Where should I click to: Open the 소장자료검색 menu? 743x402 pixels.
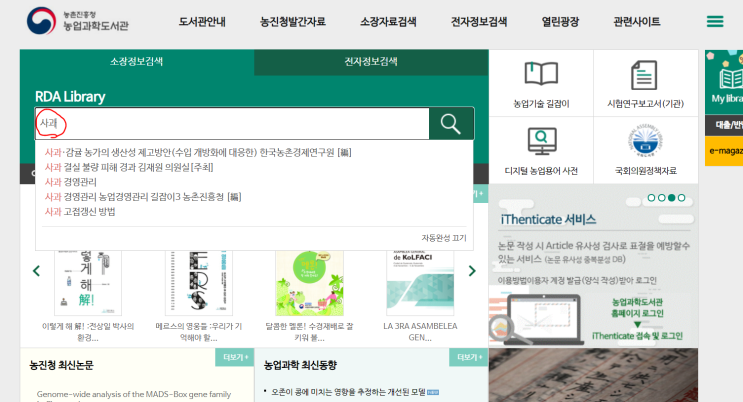click(x=388, y=22)
